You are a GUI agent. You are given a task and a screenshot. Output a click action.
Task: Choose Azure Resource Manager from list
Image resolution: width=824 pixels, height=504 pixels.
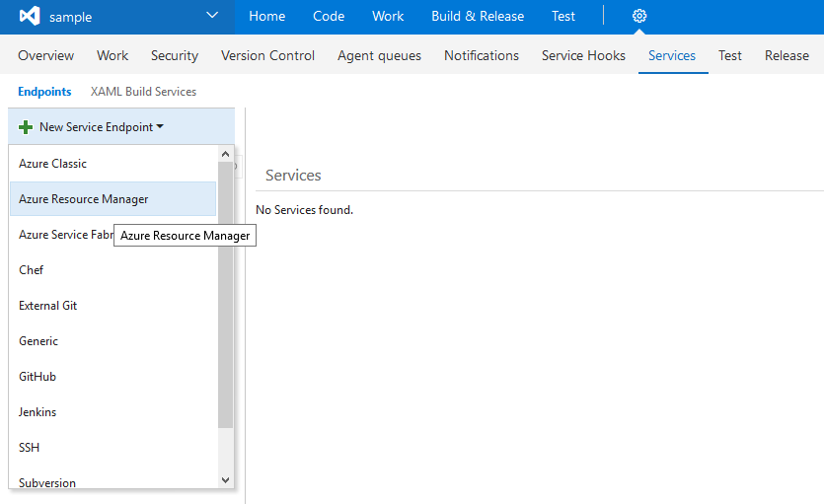click(x=84, y=199)
